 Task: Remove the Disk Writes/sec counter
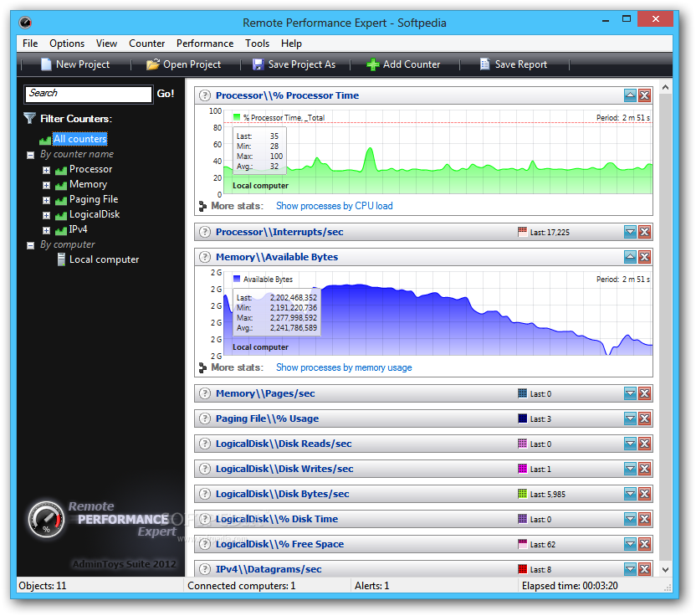point(644,469)
